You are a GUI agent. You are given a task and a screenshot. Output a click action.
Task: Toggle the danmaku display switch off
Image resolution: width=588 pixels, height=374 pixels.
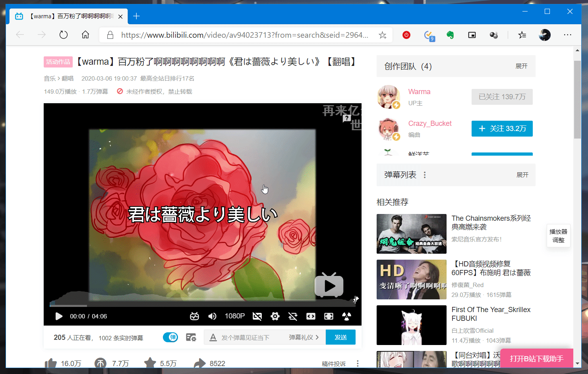170,337
